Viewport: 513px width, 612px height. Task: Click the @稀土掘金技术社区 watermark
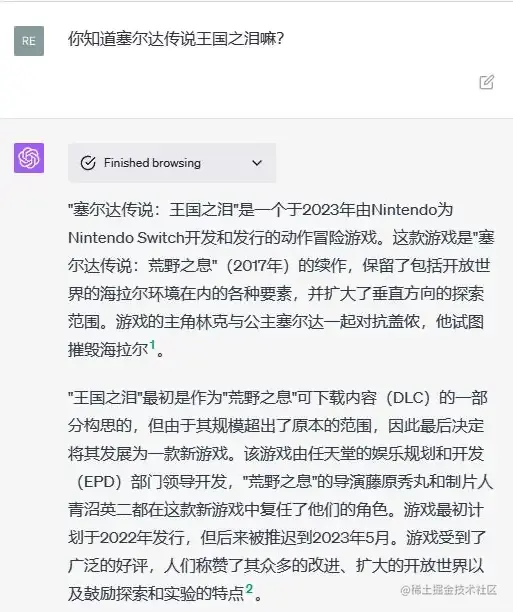[x=449, y=590]
